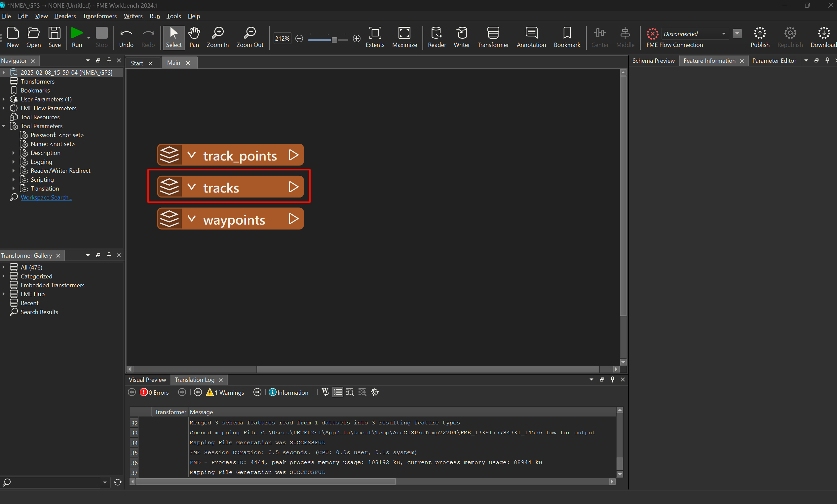Screen dimensions: 837x504
Task: Pin the Navigator panel
Action: pyautogui.click(x=109, y=60)
